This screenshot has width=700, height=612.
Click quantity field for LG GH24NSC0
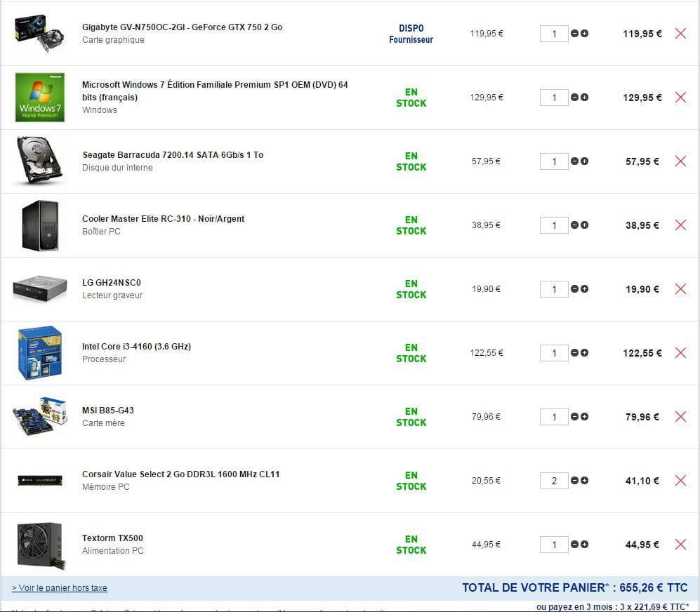pyautogui.click(x=554, y=289)
